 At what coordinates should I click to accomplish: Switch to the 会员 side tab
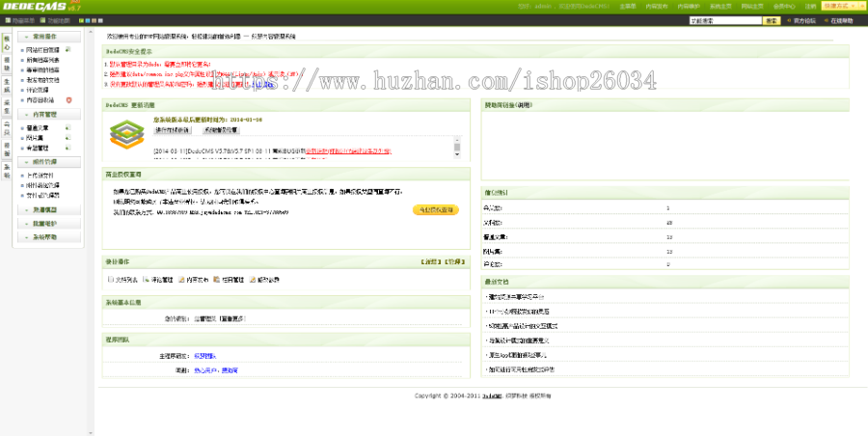(x=7, y=128)
